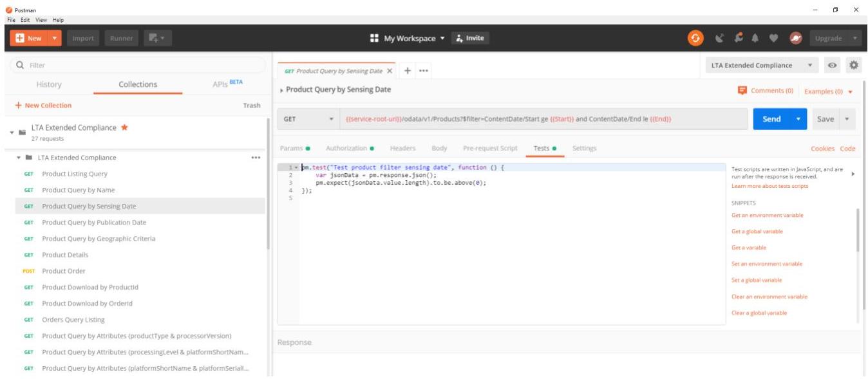Open the Headers tab

[x=402, y=148]
